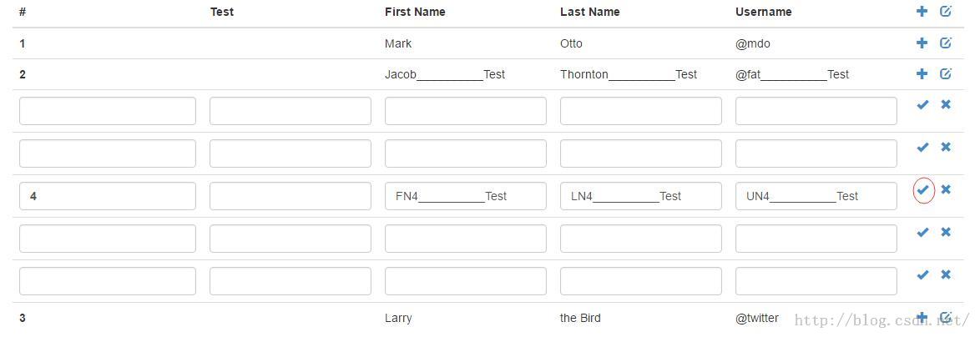Edit the Mark Otto row
The width and height of the screenshot is (980, 337).
[x=946, y=43]
